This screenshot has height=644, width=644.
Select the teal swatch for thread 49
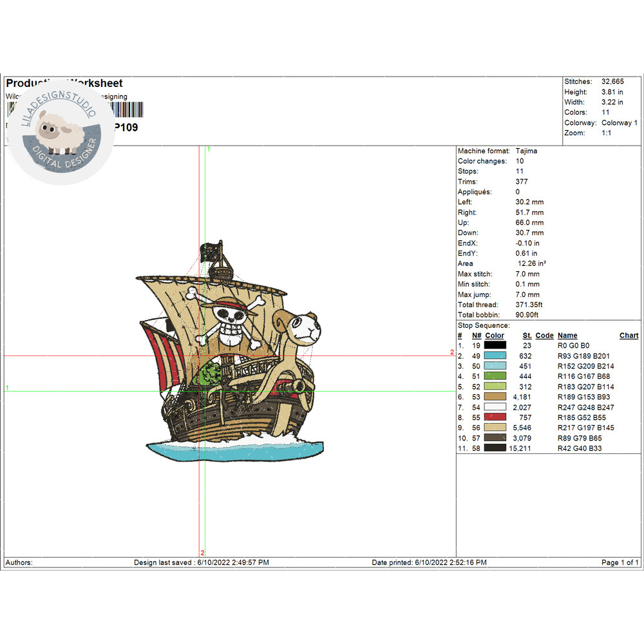point(495,356)
